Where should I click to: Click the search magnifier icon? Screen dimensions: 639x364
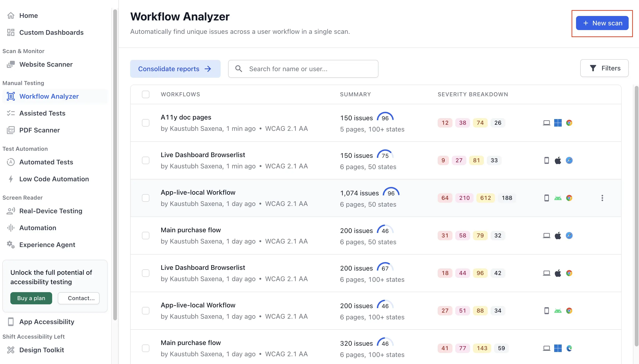pyautogui.click(x=239, y=69)
